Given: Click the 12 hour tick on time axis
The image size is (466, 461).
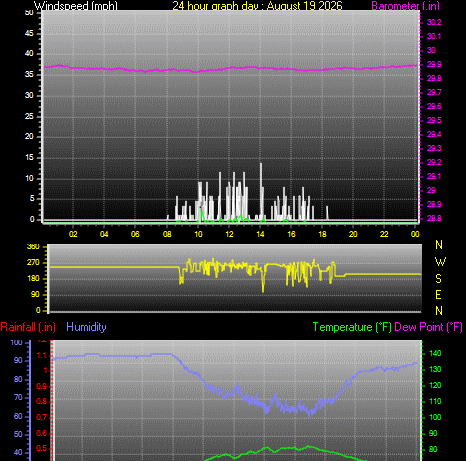Looking at the screenshot, I should pyautogui.click(x=229, y=234).
